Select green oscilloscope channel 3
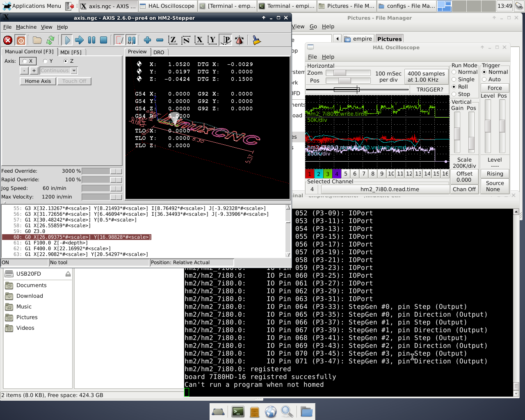Image resolution: width=525 pixels, height=420 pixels. 328,174
